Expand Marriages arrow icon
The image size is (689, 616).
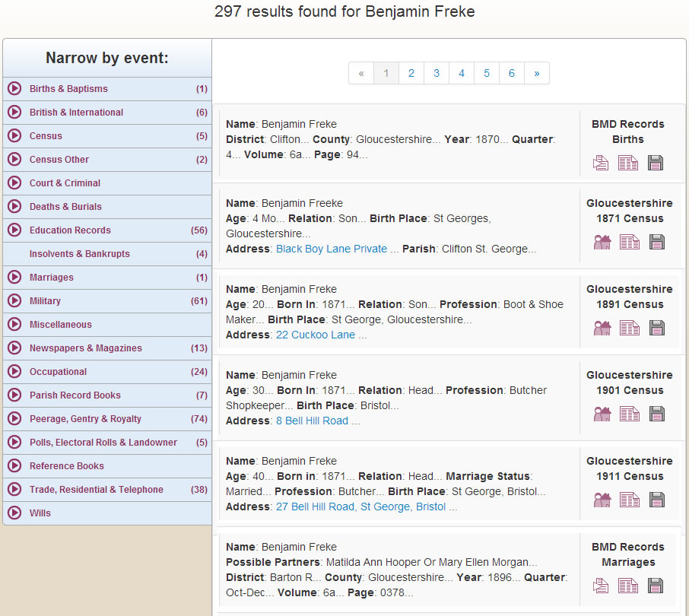click(14, 278)
